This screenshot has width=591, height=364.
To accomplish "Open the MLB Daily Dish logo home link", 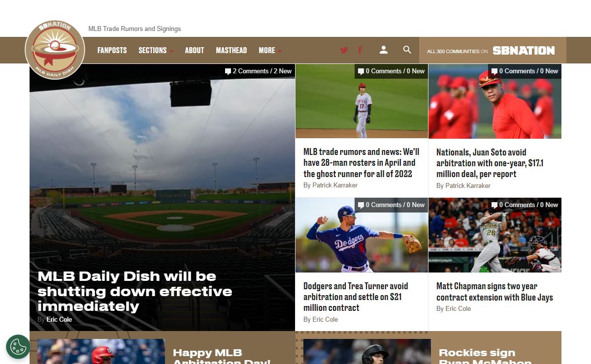I will click(55, 50).
